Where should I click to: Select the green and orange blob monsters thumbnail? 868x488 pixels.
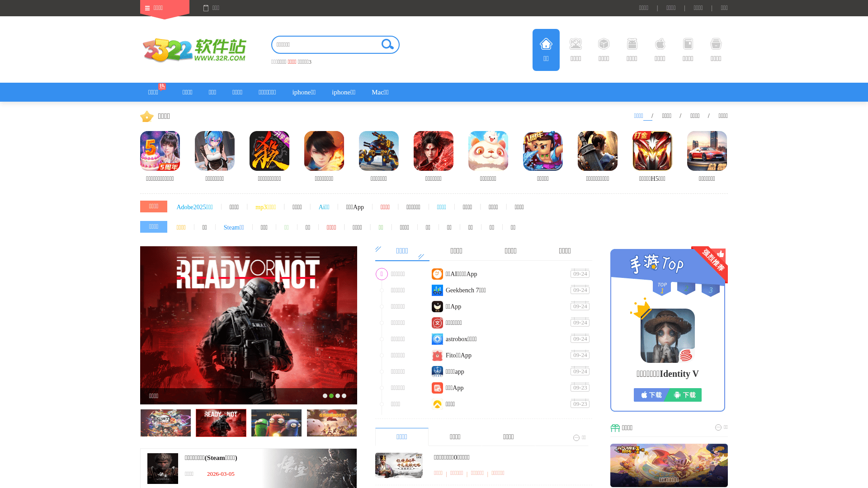click(276, 423)
